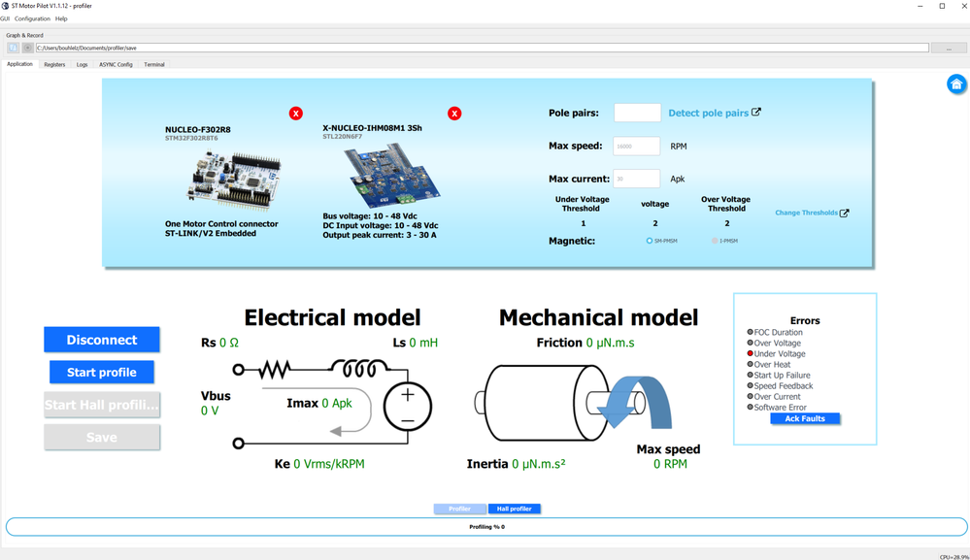Click the ST Motor Pilot title bar logo
The width and height of the screenshot is (970, 560).
pos(5,6)
